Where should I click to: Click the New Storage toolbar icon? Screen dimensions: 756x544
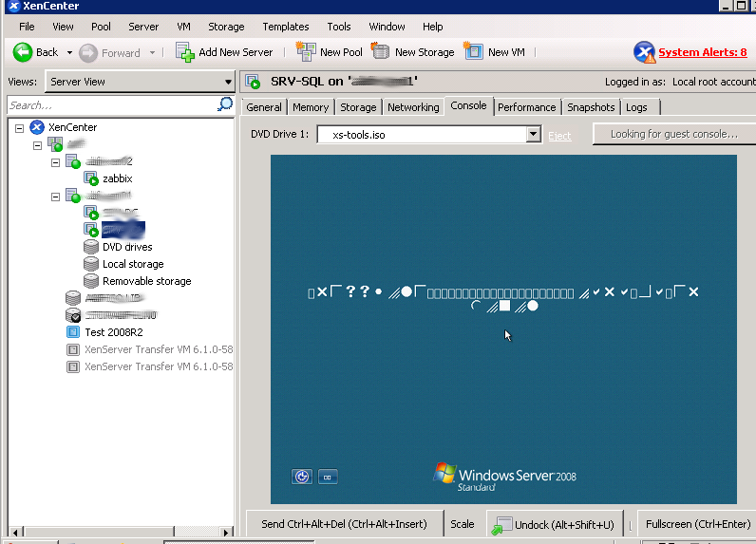(381, 52)
